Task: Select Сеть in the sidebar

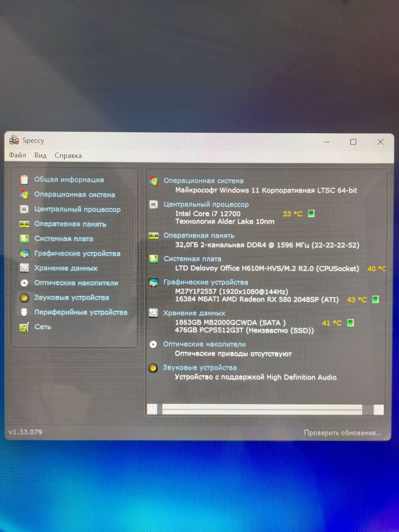Action: (x=43, y=327)
